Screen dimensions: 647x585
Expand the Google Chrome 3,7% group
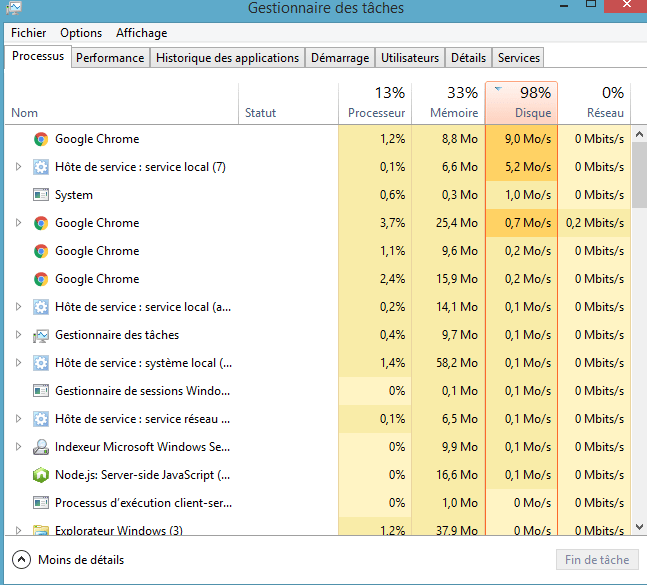point(18,223)
